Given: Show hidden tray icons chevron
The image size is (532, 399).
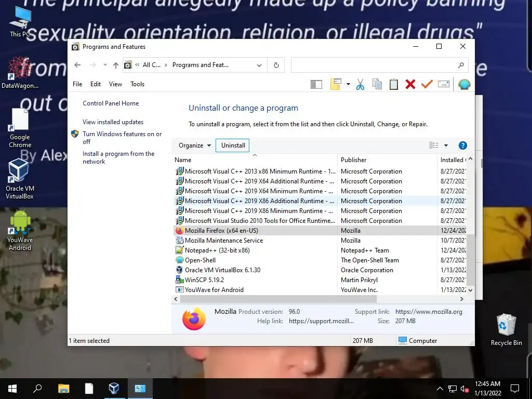Looking at the screenshot, I should pyautogui.click(x=440, y=389).
